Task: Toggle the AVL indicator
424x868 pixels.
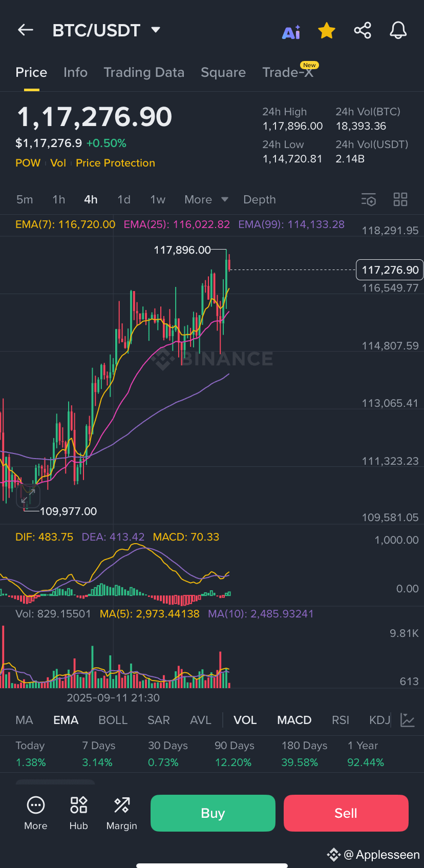Action: coord(201,720)
